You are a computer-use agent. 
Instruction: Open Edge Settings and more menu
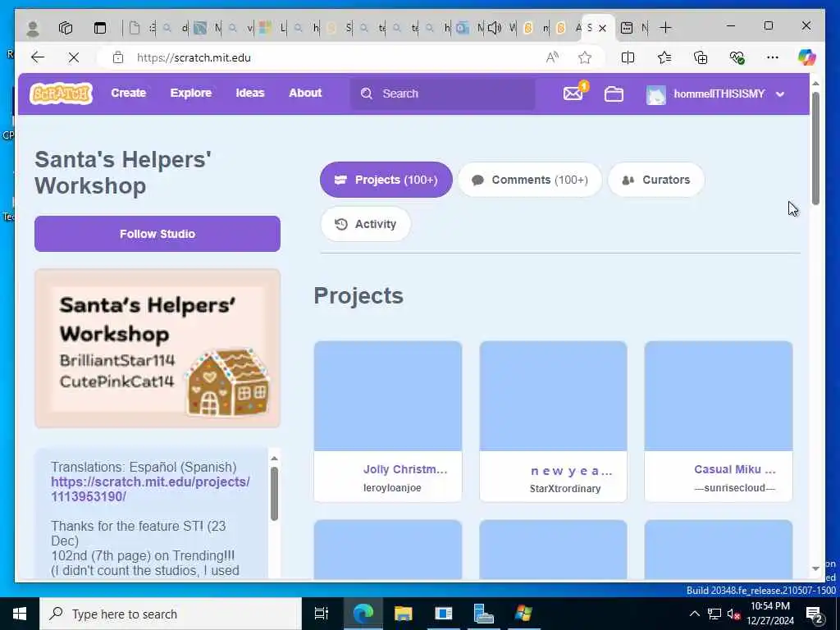coord(773,57)
